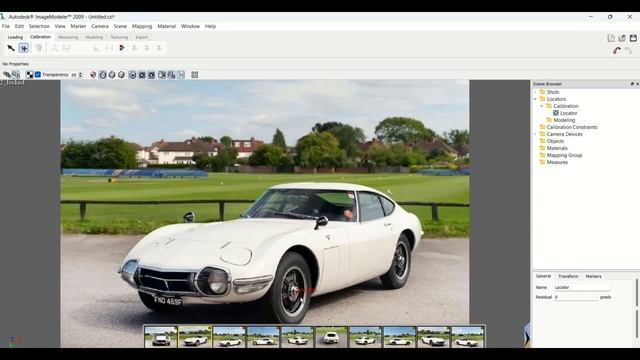Click the checkerboard transparency icon
This screenshot has height=360, width=640.
(30, 75)
